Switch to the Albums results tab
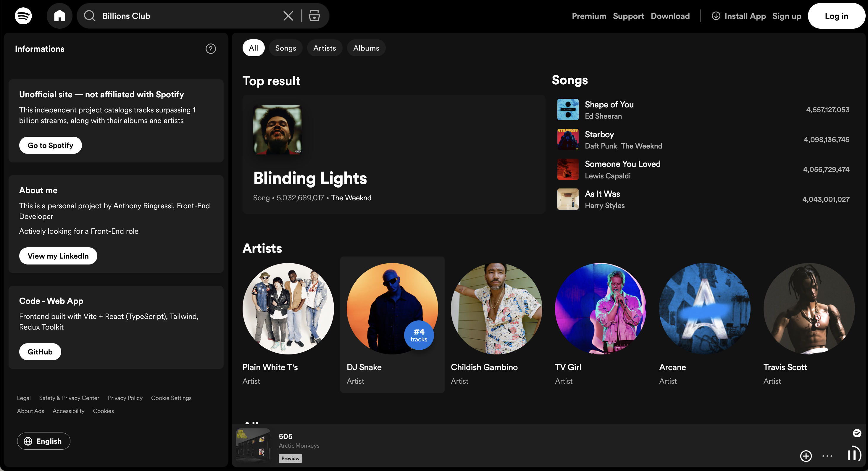Image resolution: width=868 pixels, height=471 pixels. (x=366, y=48)
